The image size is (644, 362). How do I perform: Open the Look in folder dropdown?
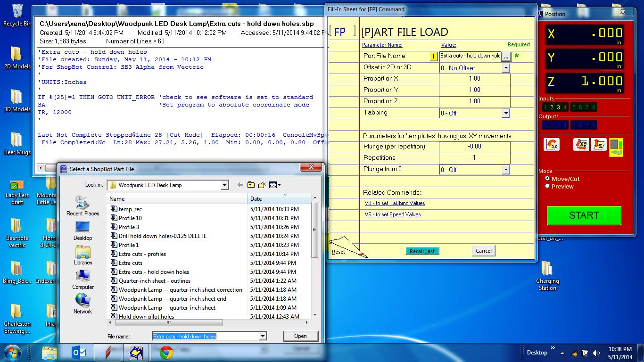coord(224,185)
